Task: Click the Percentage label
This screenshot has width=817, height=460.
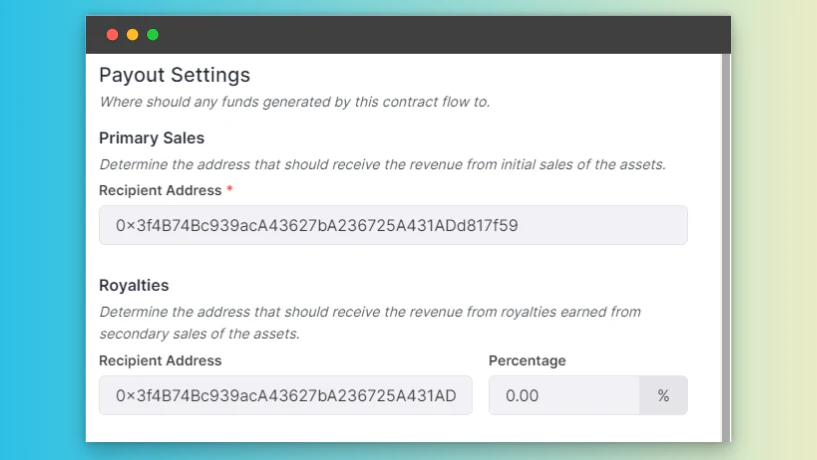Action: pyautogui.click(x=527, y=360)
